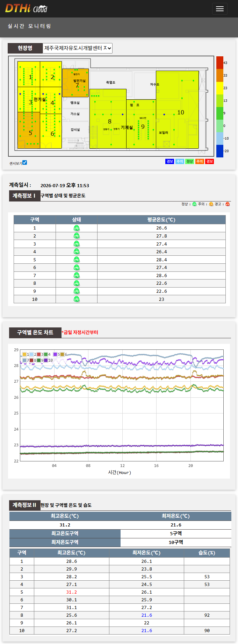Click the green 정상 legend icon
Screen dimensions: 238x644
click(194, 204)
